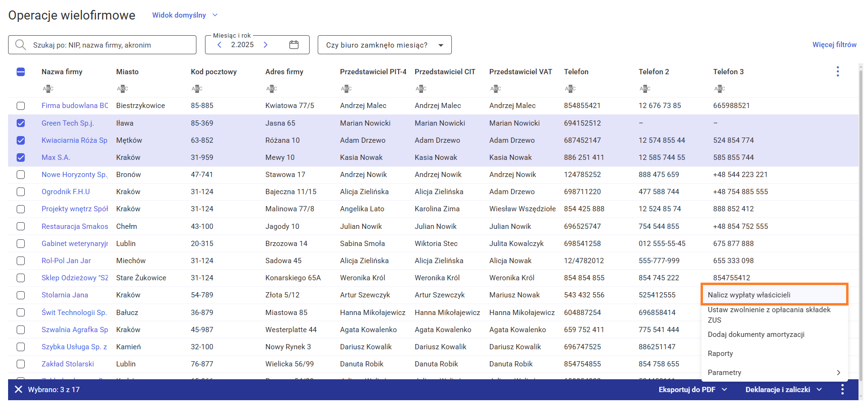Image resolution: width=868 pixels, height=404 pixels.
Task: Click filter icon under Przedstawiciel VAT
Action: click(x=496, y=89)
